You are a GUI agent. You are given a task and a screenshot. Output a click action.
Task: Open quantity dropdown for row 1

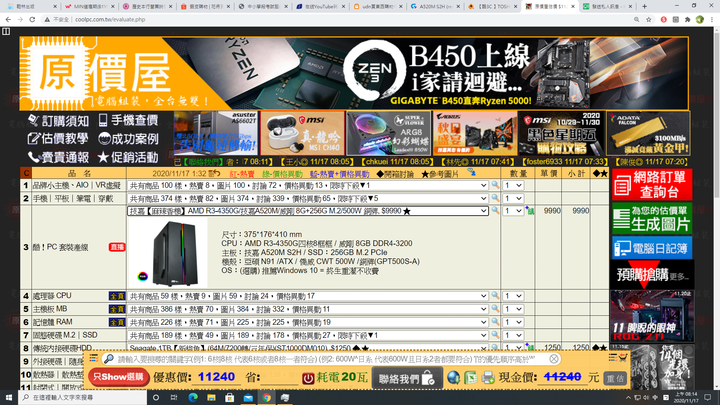[x=512, y=185]
